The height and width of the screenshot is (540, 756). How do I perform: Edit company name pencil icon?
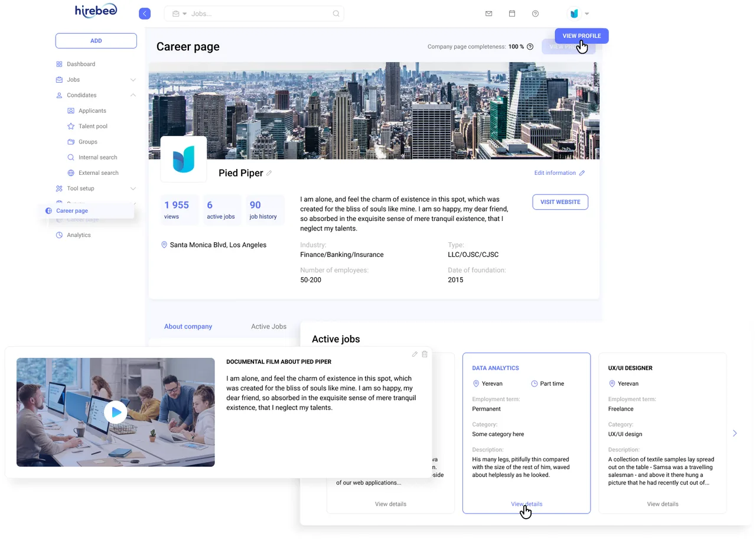[269, 173]
